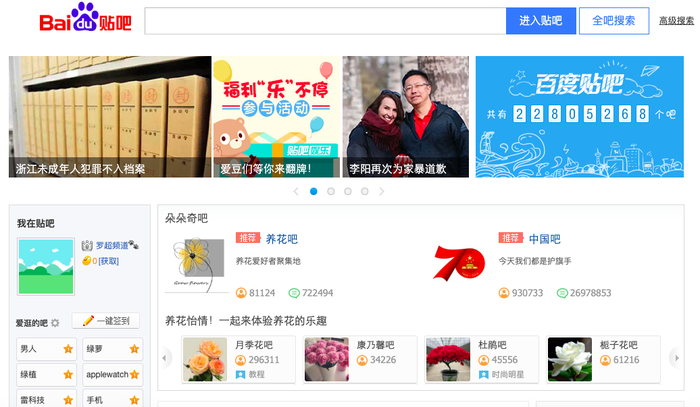700x407 pixels.
Task: Click the coin icon next to 获取
Action: pos(87,261)
